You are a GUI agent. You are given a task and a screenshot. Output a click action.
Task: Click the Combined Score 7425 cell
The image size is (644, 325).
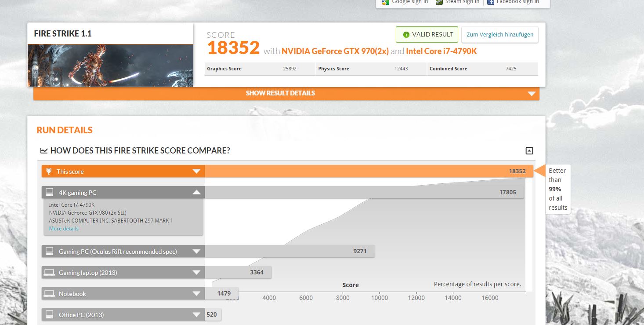482,69
